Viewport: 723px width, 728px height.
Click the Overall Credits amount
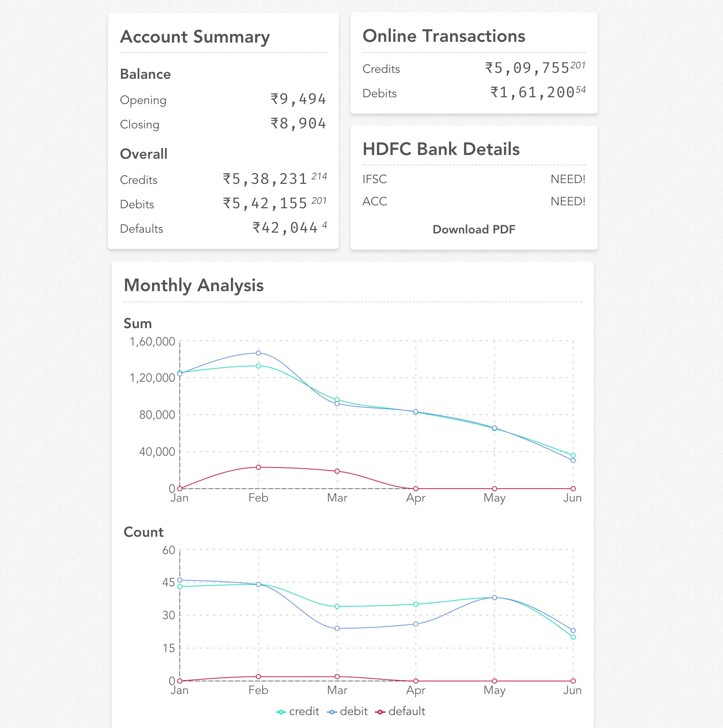[265, 179]
